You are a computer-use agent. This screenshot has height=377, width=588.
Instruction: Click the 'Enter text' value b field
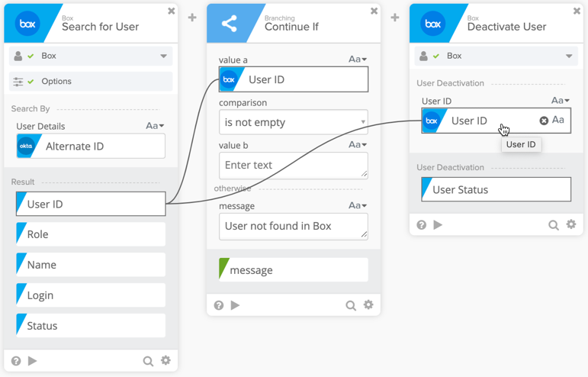293,165
